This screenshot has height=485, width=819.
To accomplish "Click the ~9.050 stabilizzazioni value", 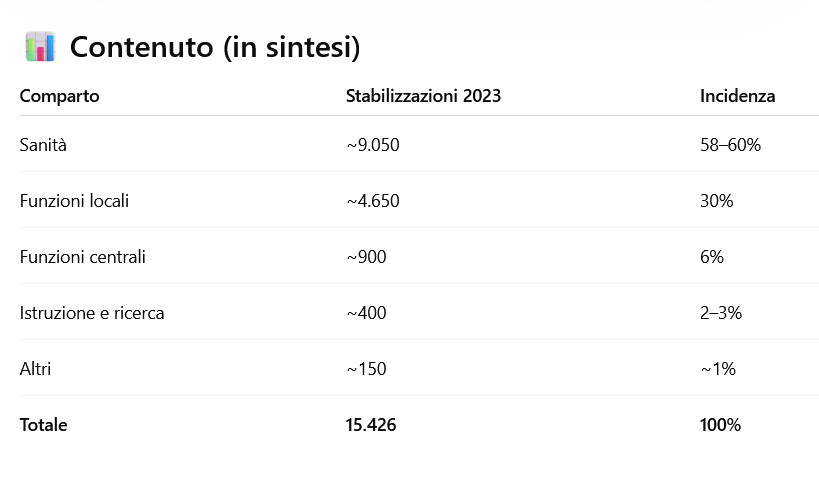I will point(373,145).
